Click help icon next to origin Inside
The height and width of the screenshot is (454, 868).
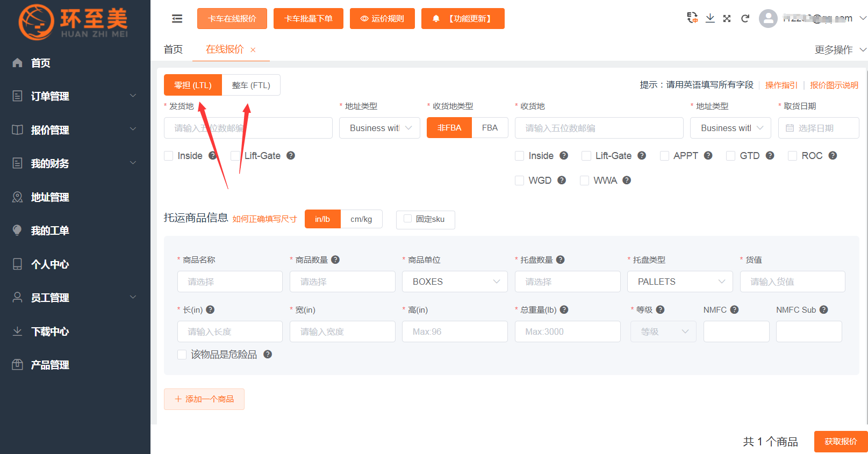click(213, 156)
